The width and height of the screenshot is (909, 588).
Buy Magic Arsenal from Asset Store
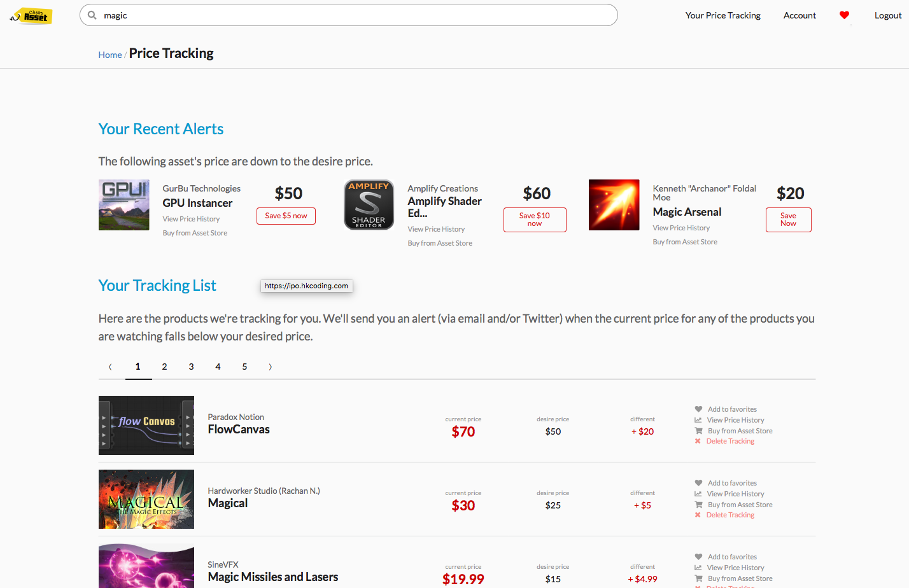tap(685, 242)
